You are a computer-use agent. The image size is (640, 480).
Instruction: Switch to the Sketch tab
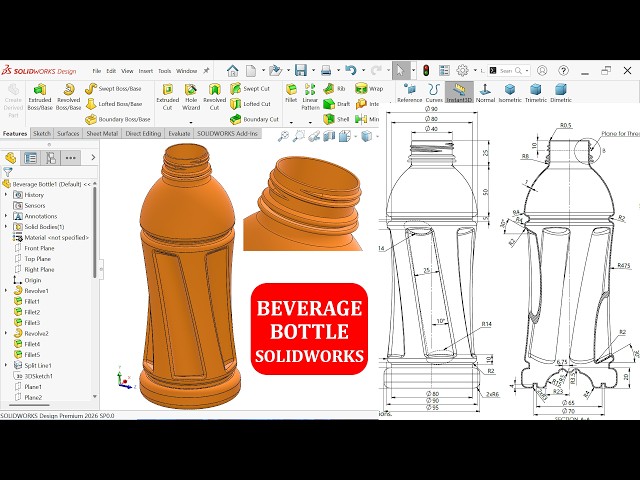coord(42,133)
